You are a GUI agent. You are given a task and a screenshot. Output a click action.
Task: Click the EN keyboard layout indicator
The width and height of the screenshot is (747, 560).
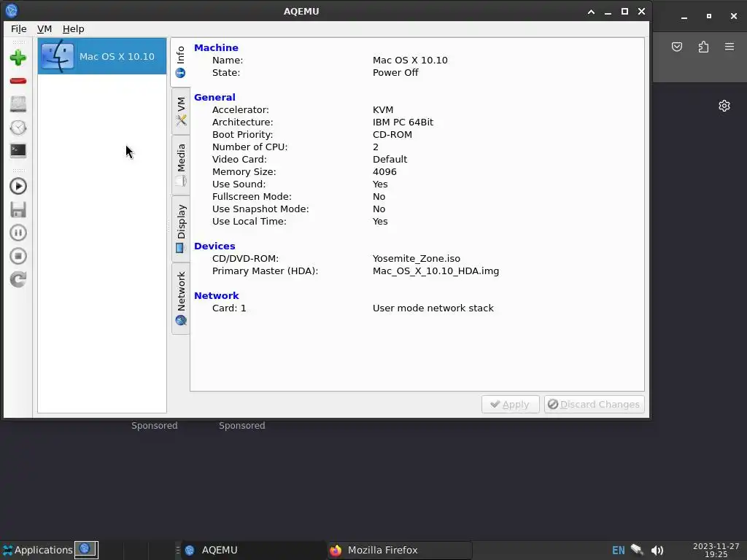click(618, 551)
